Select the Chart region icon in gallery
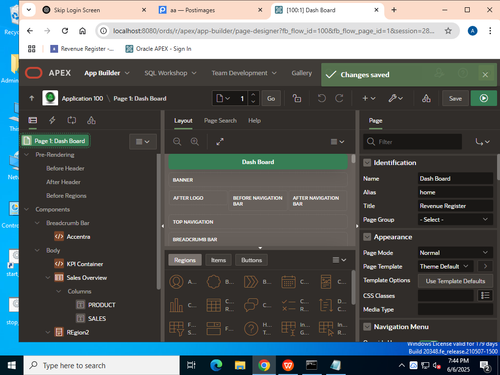Screen dimensions: 500x375 176,305
